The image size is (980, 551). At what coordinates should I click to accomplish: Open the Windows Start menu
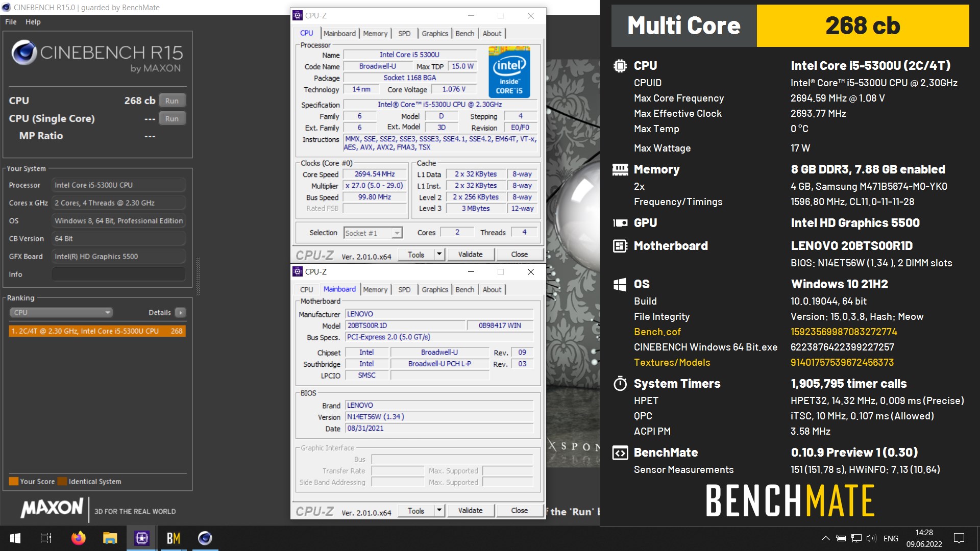(15, 538)
